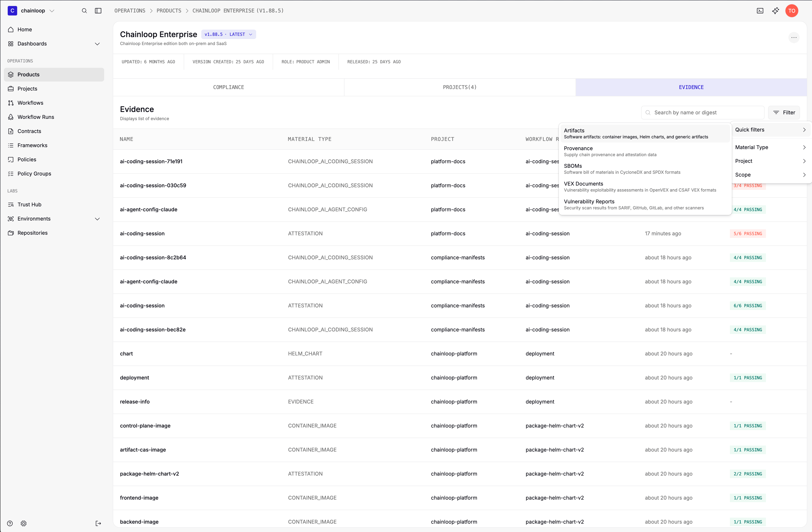This screenshot has height=532, width=812.
Task: Click the Products breadcrumb link
Action: pyautogui.click(x=169, y=11)
